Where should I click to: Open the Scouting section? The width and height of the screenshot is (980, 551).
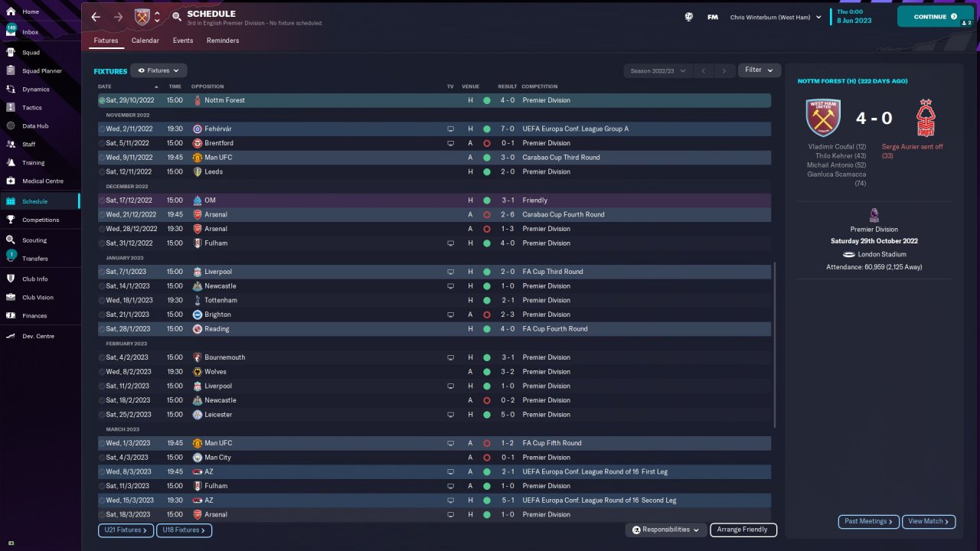point(34,240)
